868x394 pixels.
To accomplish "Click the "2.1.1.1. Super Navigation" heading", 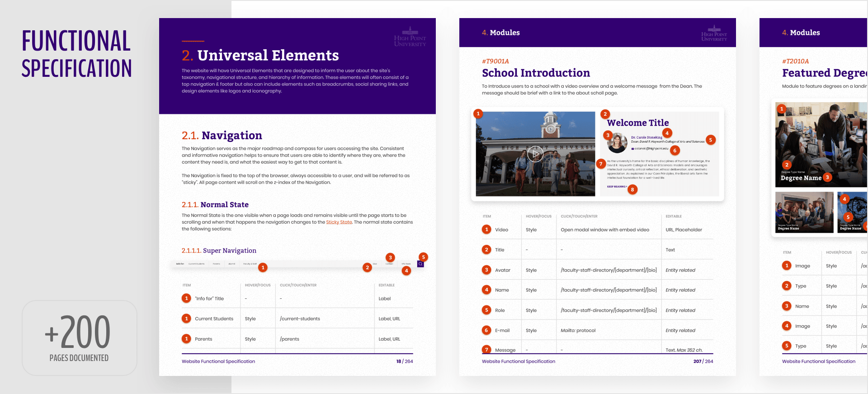I will [x=219, y=251].
